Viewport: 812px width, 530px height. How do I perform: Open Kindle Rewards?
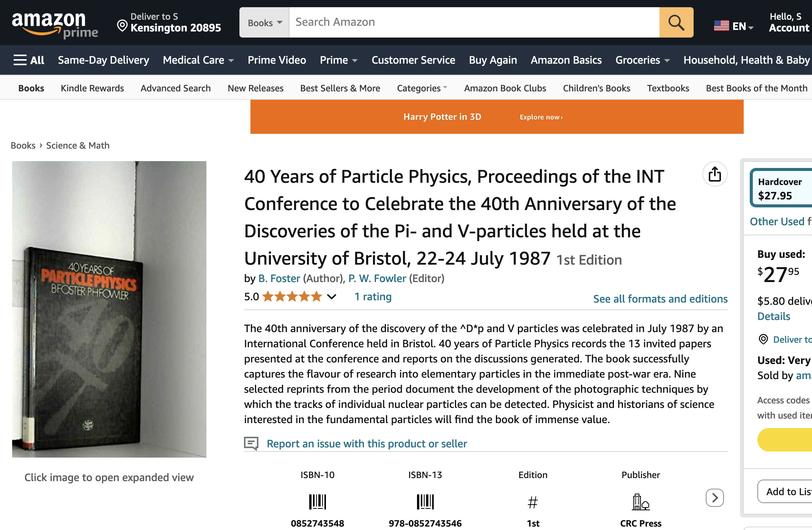[92, 88]
